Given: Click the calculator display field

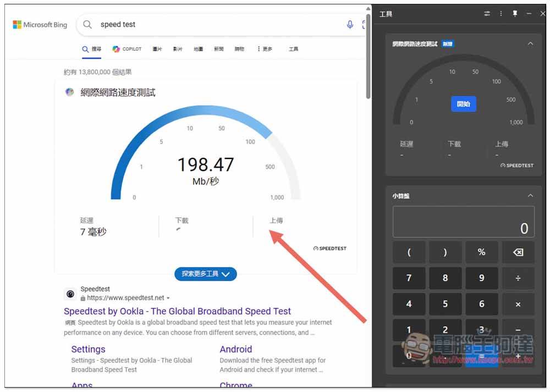Looking at the screenshot, I should pyautogui.click(x=463, y=222).
